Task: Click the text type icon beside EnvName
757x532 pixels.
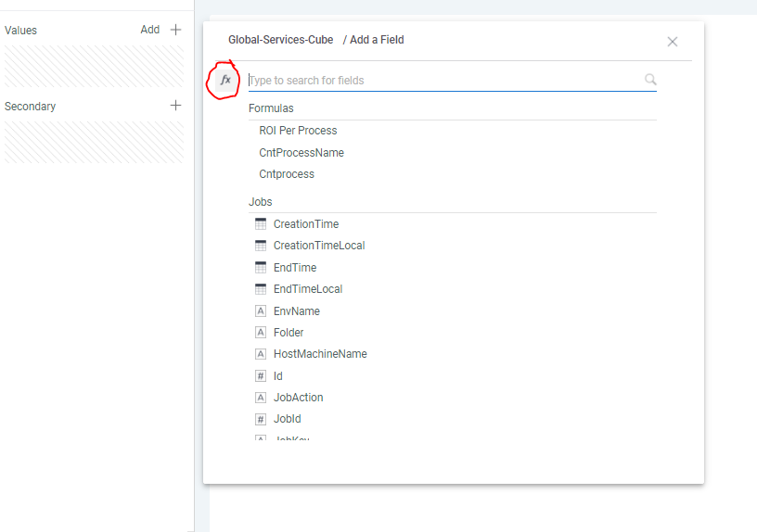Action: (x=261, y=311)
